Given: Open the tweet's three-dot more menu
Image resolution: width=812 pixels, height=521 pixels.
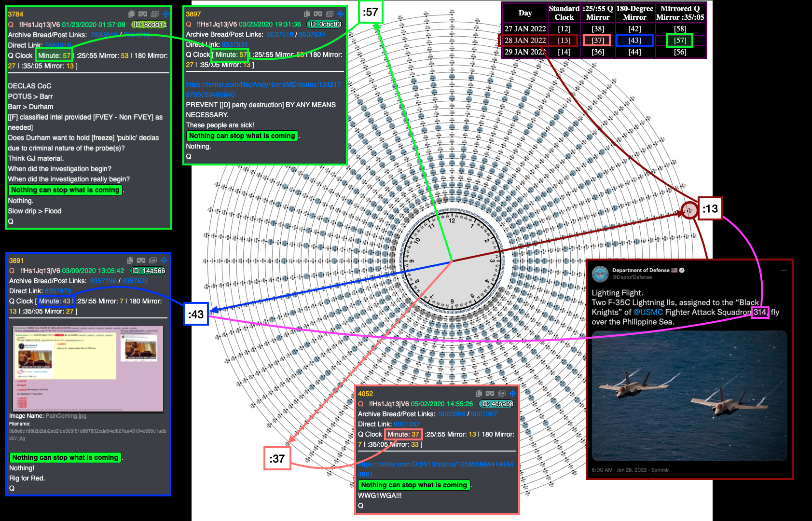Looking at the screenshot, I should [784, 270].
